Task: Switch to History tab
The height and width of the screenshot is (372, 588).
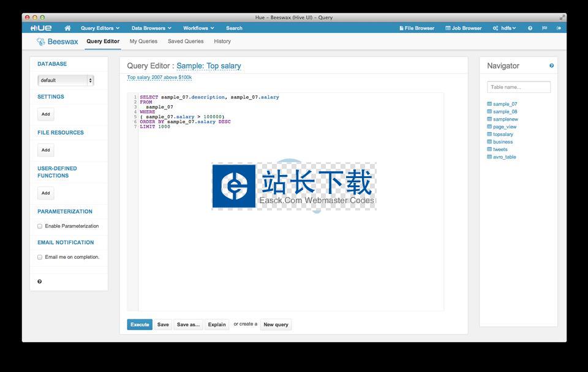Action: tap(222, 41)
